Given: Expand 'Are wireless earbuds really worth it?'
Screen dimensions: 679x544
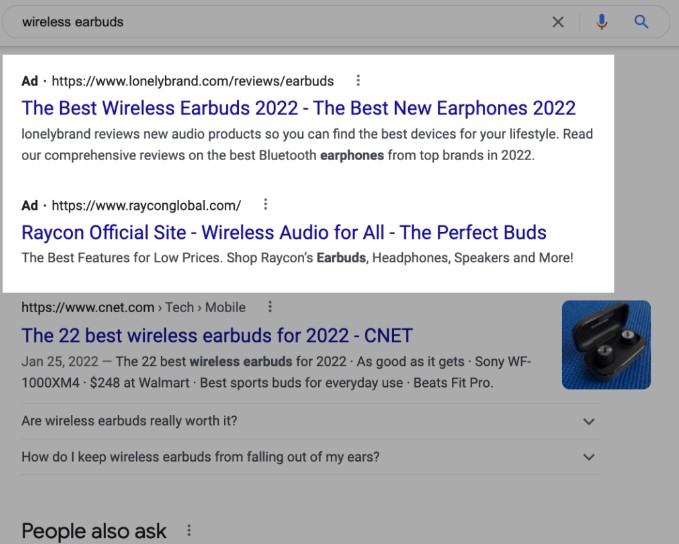Looking at the screenshot, I should tap(310, 421).
